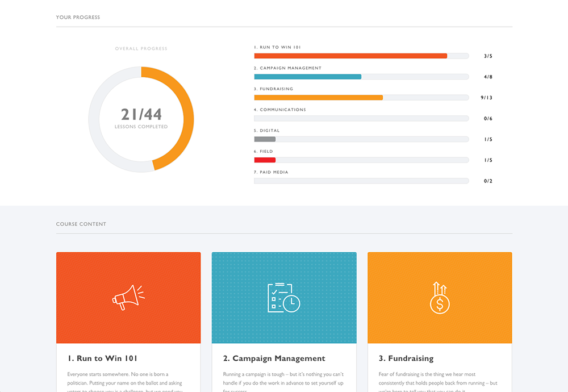Viewport: 568px width, 392px height.
Task: Open the Campaign Management course title
Action: [274, 358]
